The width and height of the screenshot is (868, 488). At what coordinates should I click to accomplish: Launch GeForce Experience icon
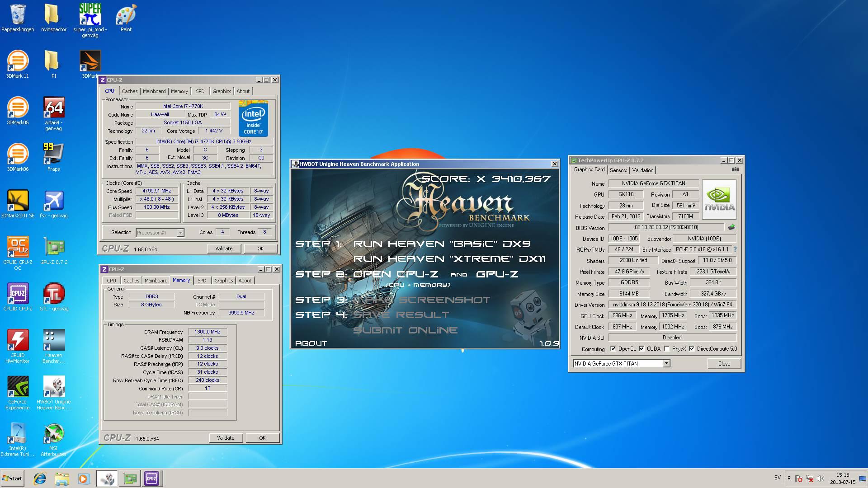18,386
